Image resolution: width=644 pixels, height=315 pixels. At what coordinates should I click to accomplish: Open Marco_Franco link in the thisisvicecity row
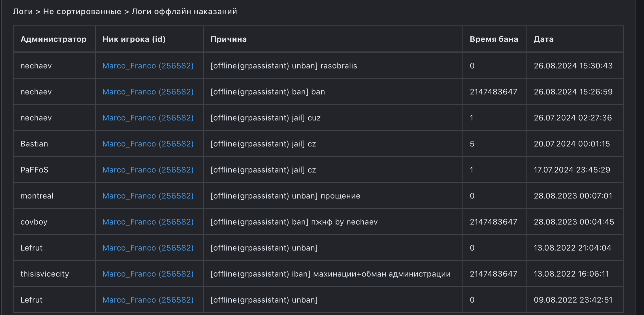(148, 274)
